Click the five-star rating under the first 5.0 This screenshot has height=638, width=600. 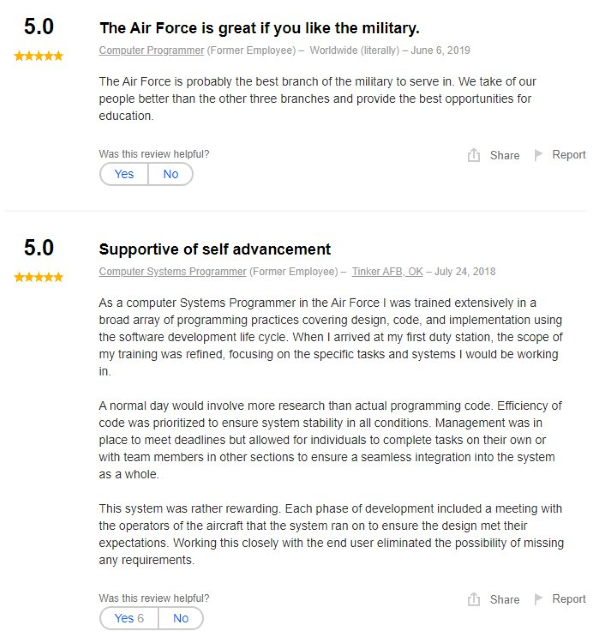coord(38,56)
